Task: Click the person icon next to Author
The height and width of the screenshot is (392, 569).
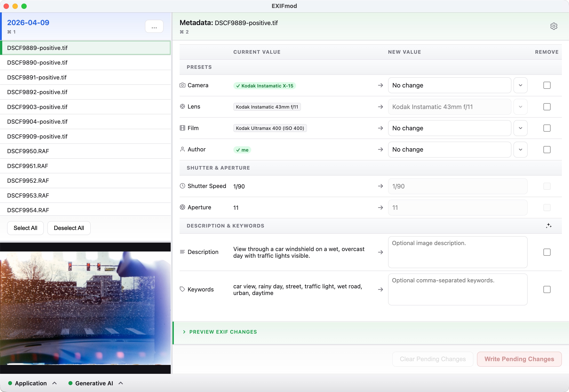Action: pyautogui.click(x=182, y=149)
